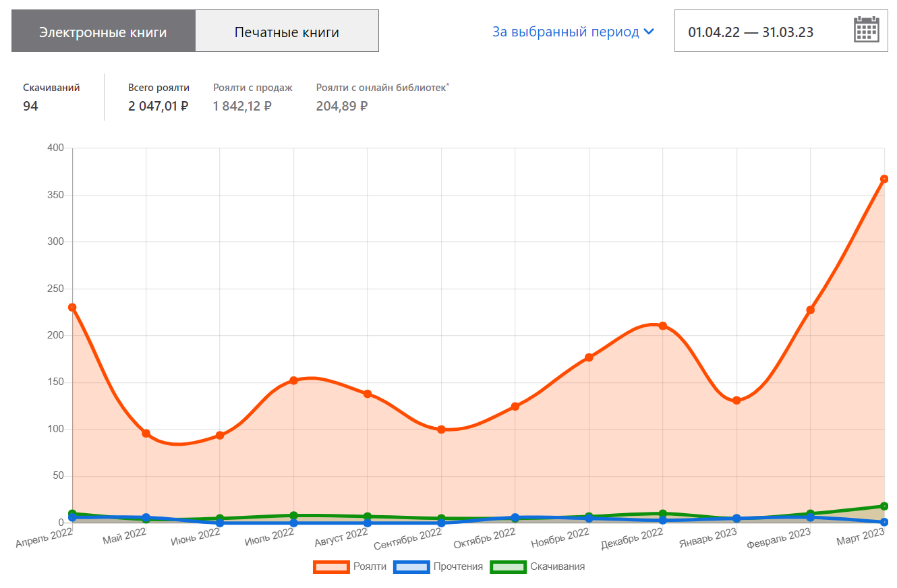This screenshot has height=588, width=897.
Task: Click the green Скачивания legend swatch
Action: click(508, 566)
